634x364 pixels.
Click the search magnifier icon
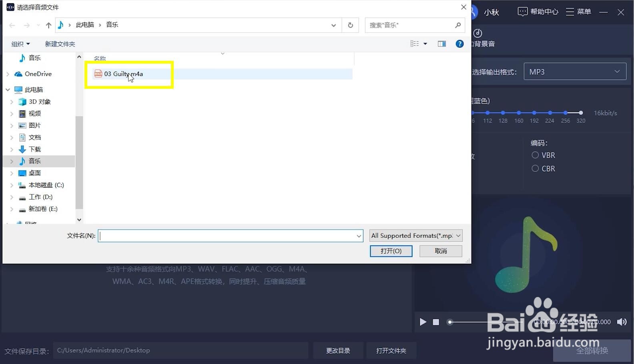(458, 25)
